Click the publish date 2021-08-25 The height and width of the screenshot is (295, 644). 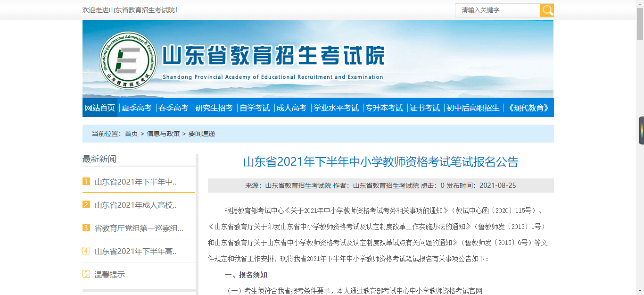tap(498, 185)
